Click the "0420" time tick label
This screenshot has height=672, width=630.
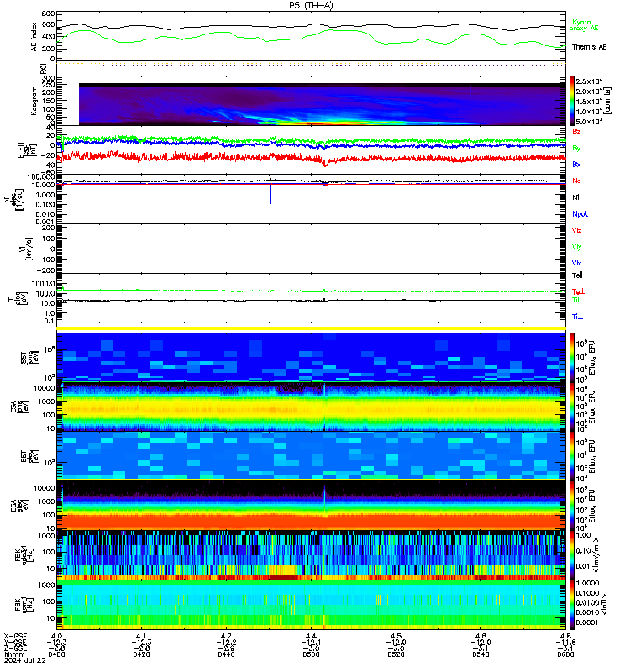tap(141, 654)
